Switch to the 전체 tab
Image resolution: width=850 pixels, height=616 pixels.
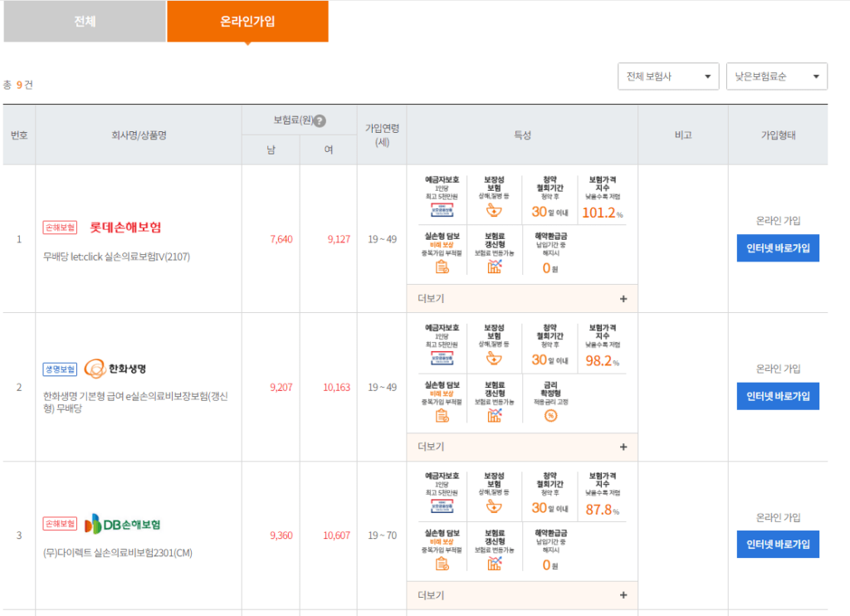[x=85, y=21]
